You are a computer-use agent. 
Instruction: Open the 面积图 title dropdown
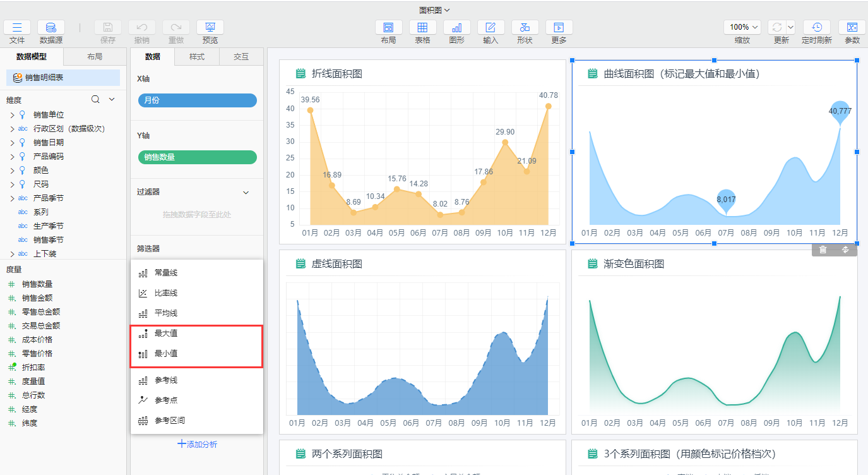point(434,9)
